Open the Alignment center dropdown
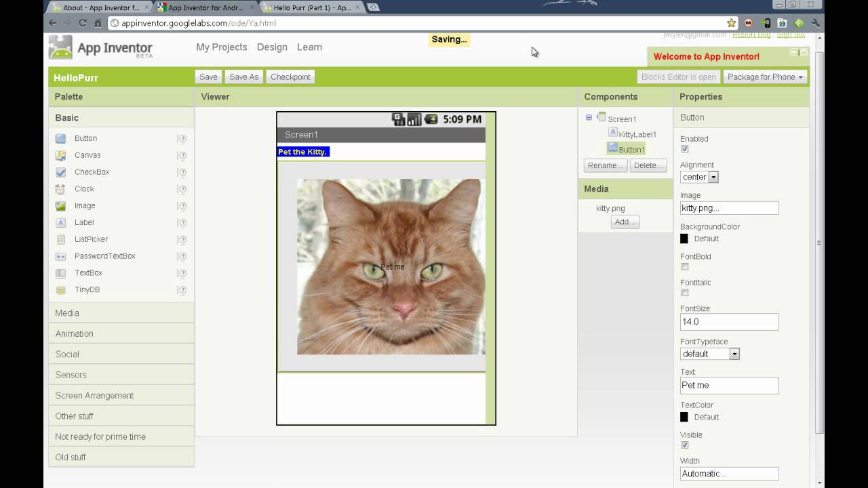Screen dimensions: 868x488 coord(699,177)
